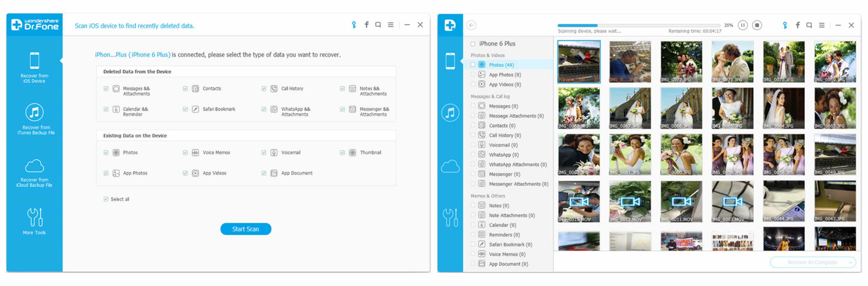Select the IMG_0072.JPG photo thumbnail

click(681, 61)
